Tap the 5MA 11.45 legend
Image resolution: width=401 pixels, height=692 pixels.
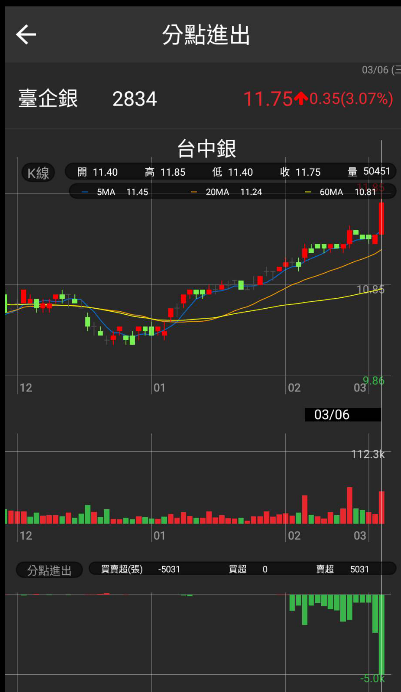pyautogui.click(x=115, y=192)
